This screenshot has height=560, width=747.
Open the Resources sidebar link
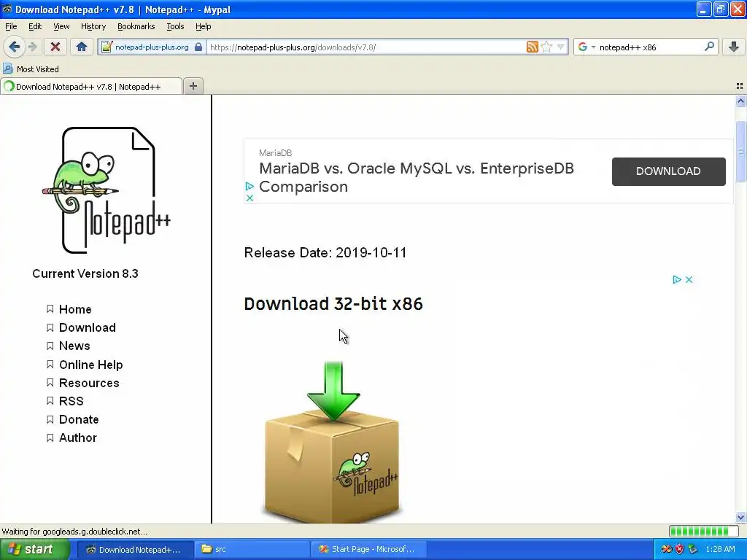click(89, 383)
